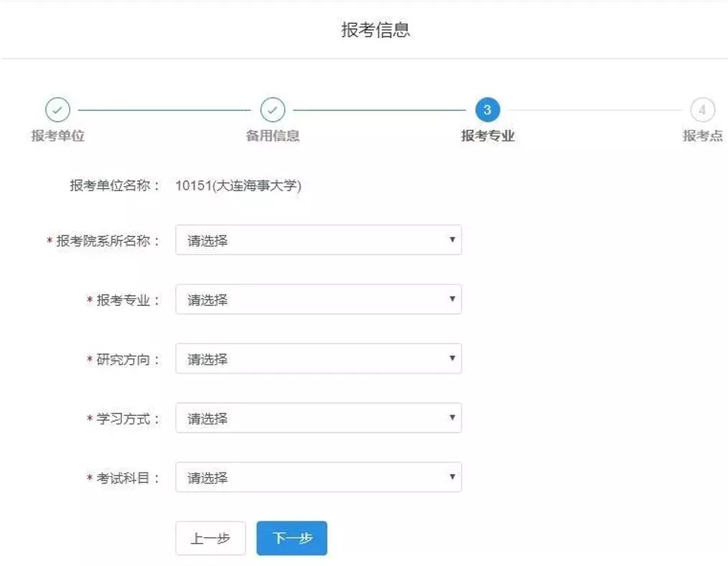Open the 报考院系所名称 dropdown
Screen dimensions: 728x566
tap(319, 240)
